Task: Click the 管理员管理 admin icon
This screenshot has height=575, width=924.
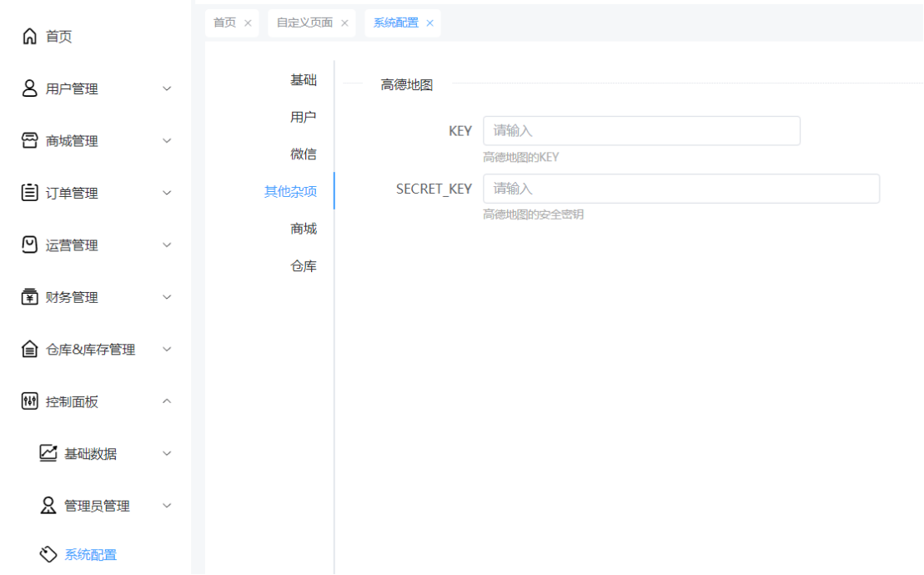Action: (48, 506)
